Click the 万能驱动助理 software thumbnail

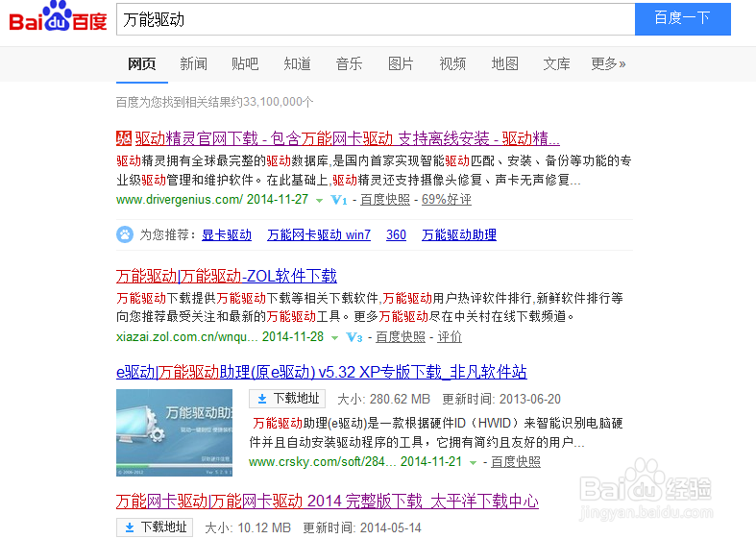click(174, 433)
